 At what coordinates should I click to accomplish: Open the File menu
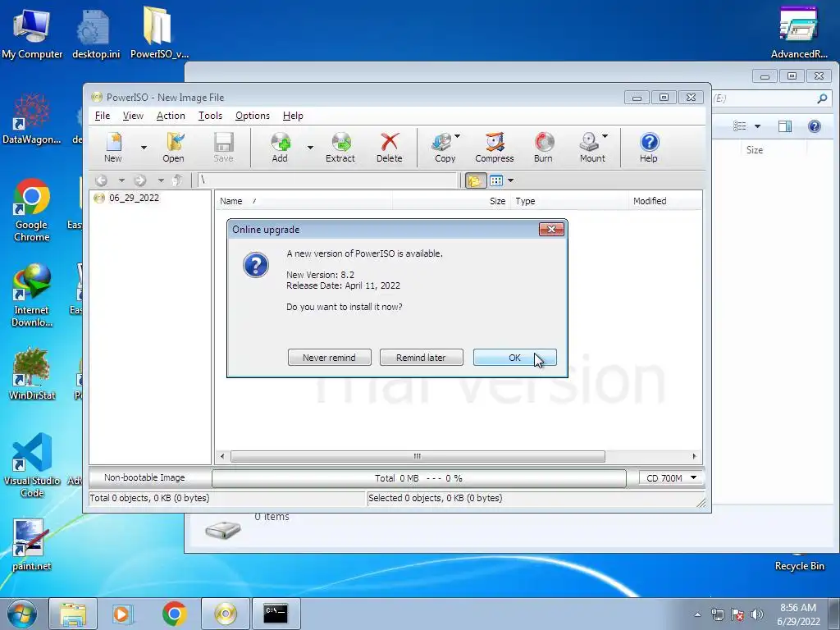[103, 116]
